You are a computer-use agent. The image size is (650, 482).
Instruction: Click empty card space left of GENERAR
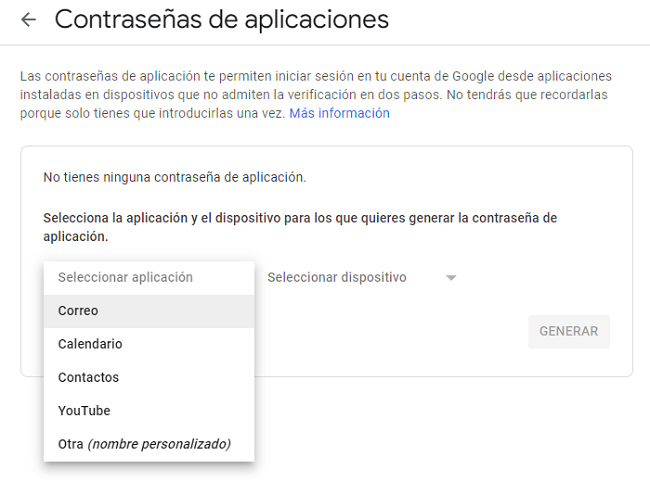click(400, 332)
